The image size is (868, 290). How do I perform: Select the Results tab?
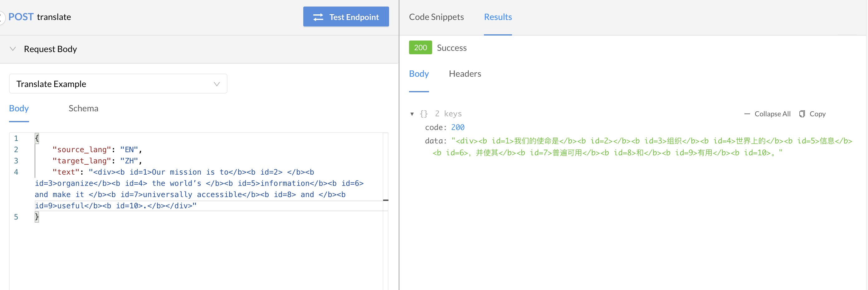498,17
